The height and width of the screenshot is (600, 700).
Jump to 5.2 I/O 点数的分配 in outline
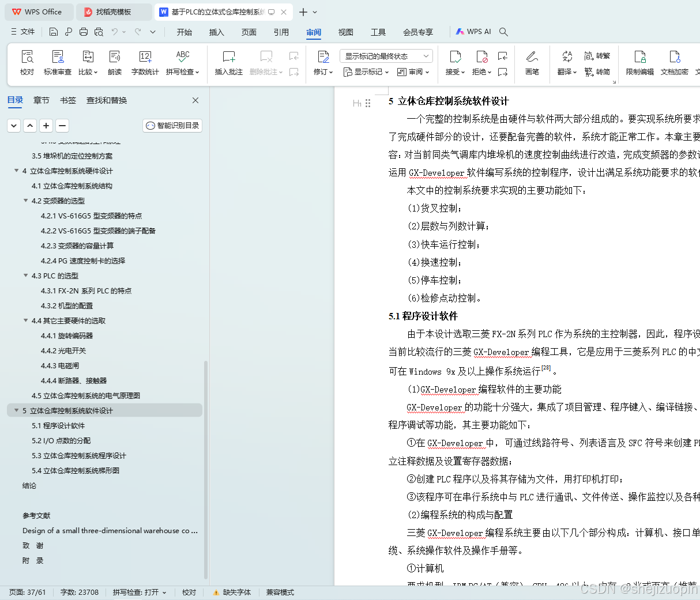[61, 440]
